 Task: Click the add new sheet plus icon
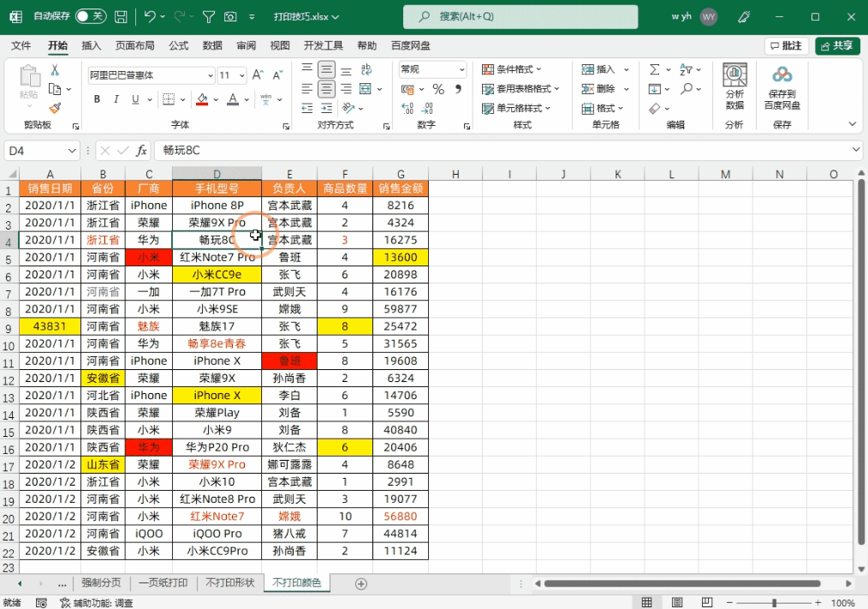click(361, 583)
